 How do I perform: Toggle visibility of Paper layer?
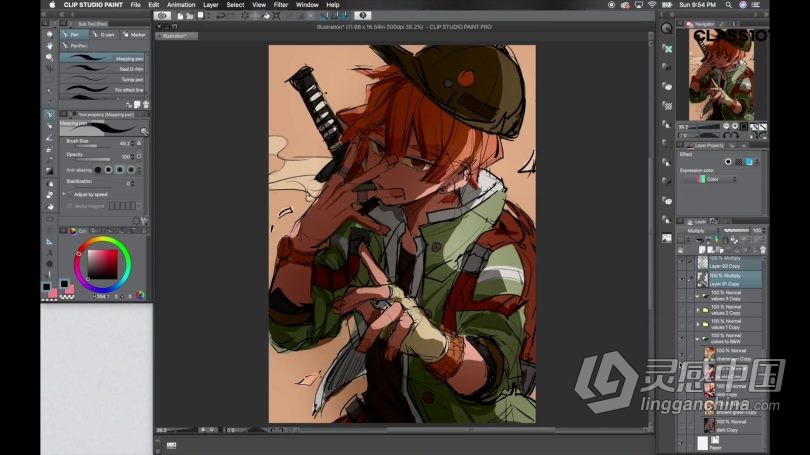tap(682, 443)
